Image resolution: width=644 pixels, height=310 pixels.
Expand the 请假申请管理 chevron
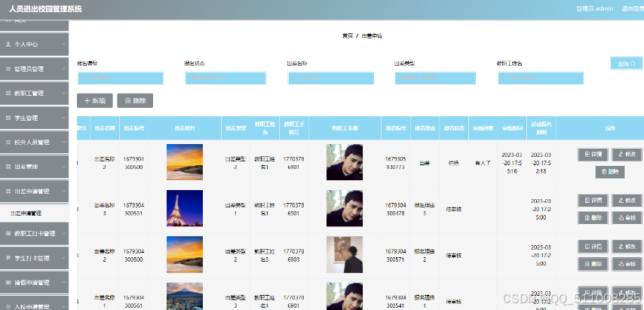pos(63,283)
